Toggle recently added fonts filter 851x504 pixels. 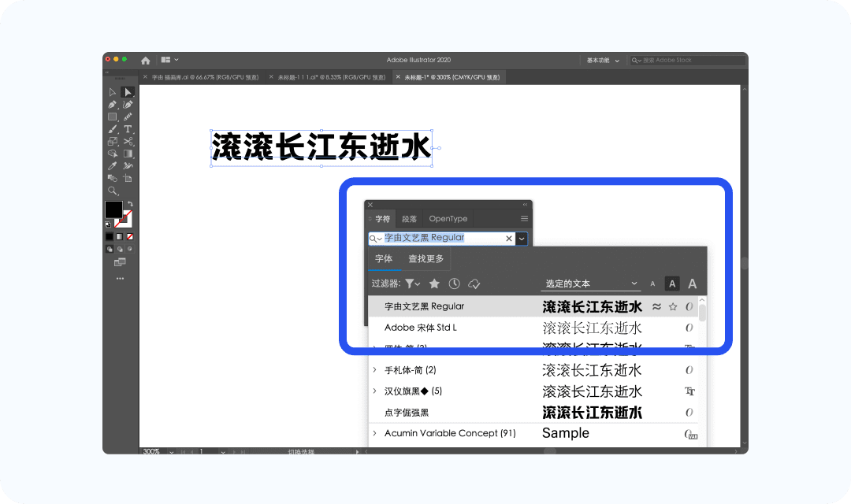pos(455,283)
